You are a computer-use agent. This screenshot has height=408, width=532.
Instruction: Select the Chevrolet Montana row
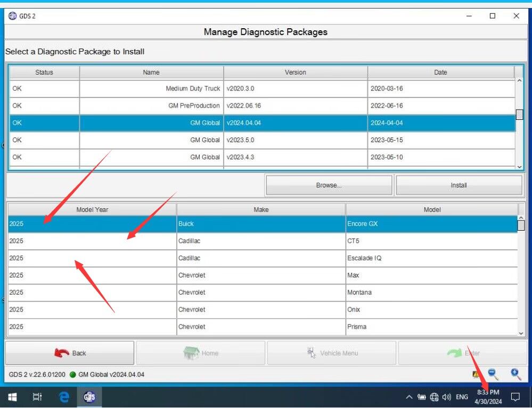pyautogui.click(x=263, y=292)
